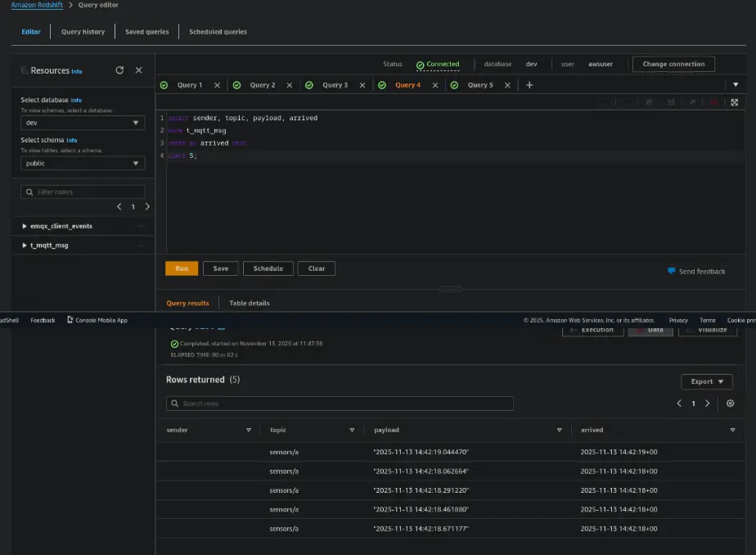
Task: Click next page arrow in tables list
Action: 147,207
